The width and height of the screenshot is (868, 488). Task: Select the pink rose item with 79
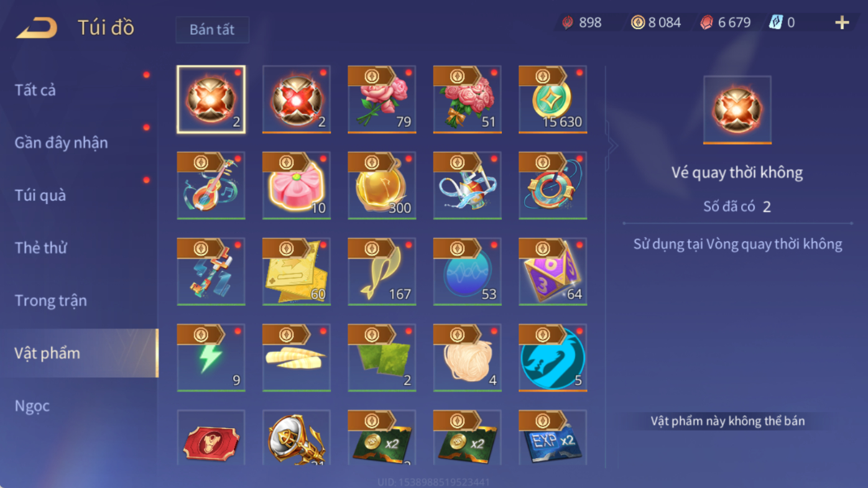pos(382,99)
